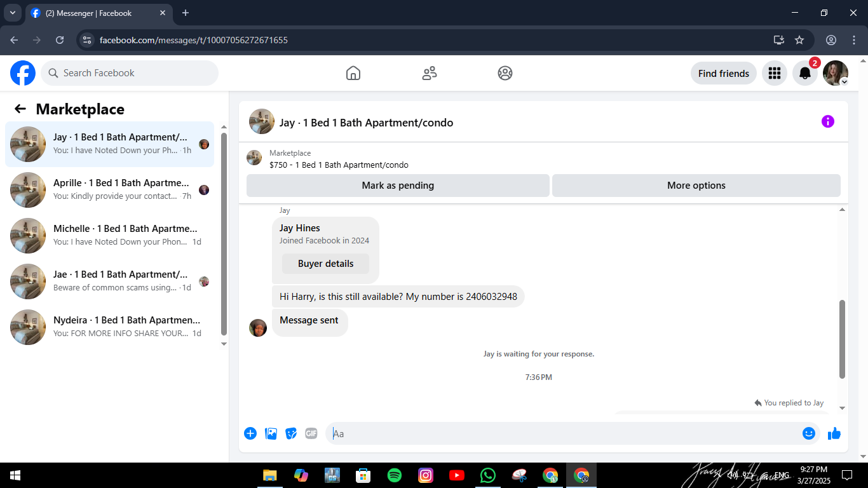Click the message containing number 2406032948
868x488 pixels.
pyautogui.click(x=398, y=297)
